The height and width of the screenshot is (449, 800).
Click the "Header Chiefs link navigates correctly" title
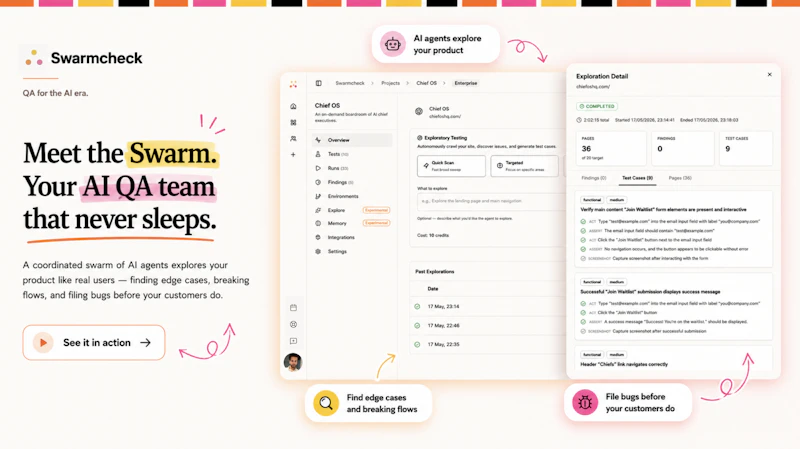pyautogui.click(x=624, y=364)
